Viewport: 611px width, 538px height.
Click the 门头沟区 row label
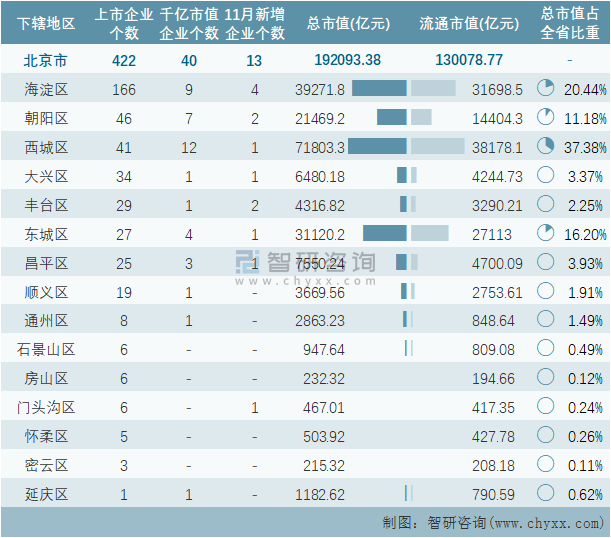tap(47, 407)
